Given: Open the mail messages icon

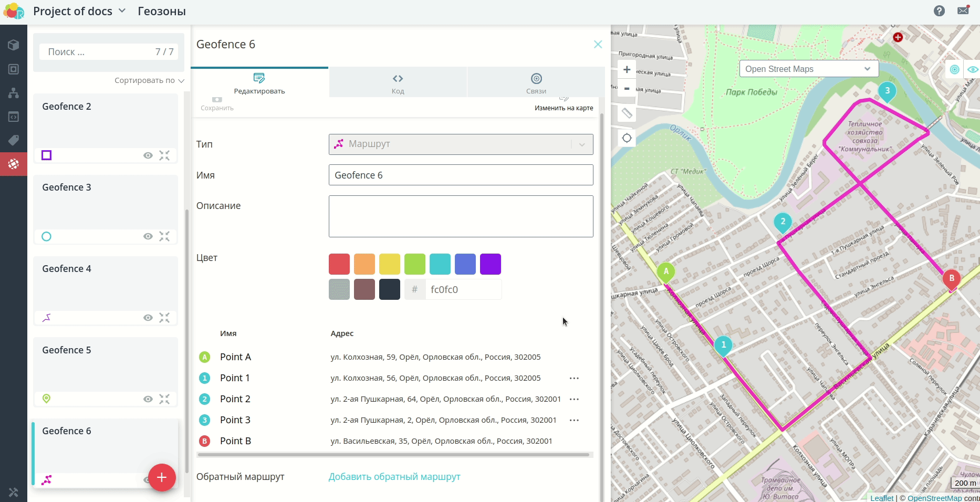Looking at the screenshot, I should [x=963, y=11].
